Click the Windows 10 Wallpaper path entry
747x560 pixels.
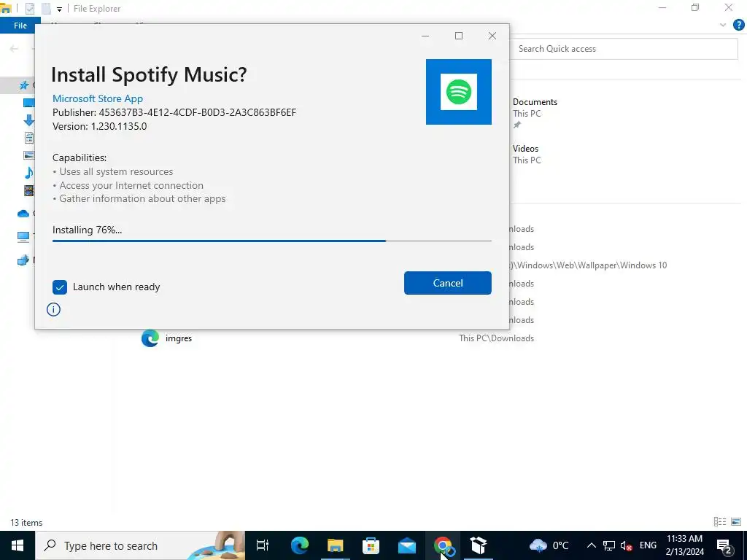click(589, 265)
